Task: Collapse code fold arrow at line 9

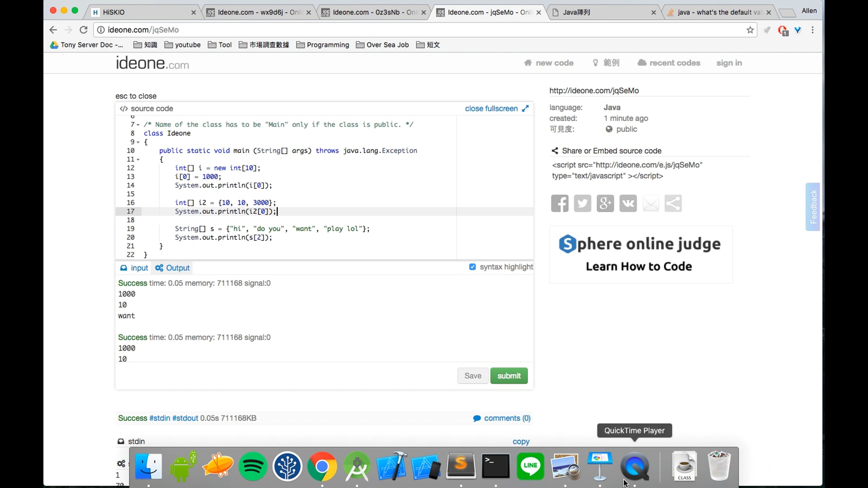Action: (138, 142)
